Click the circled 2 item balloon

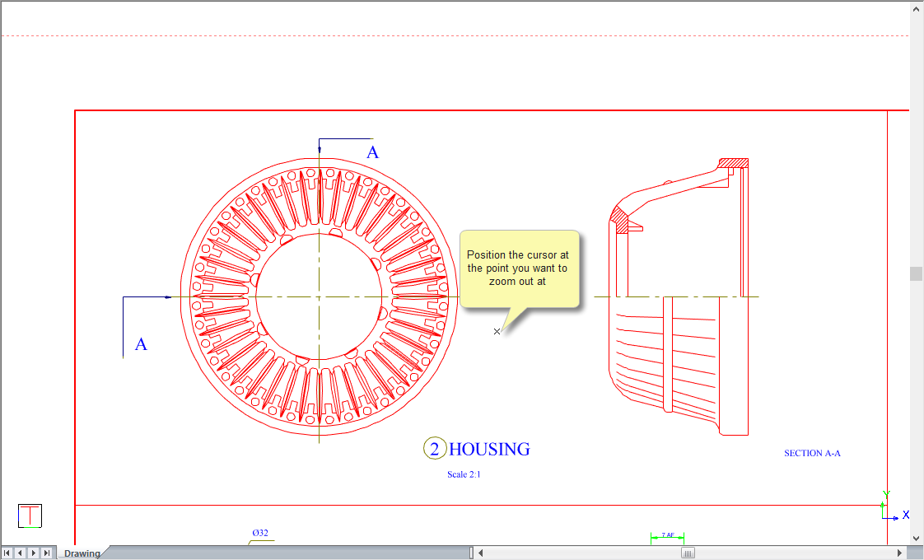tap(435, 449)
